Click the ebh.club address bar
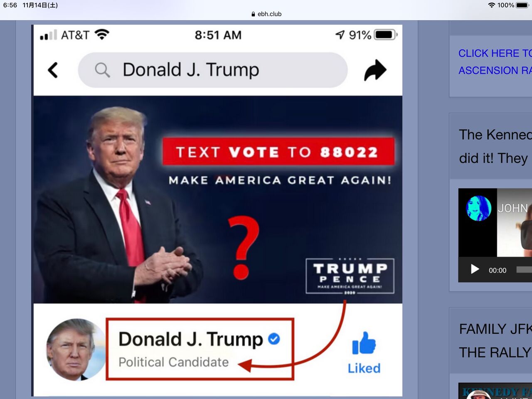532x399 pixels. pos(266,14)
